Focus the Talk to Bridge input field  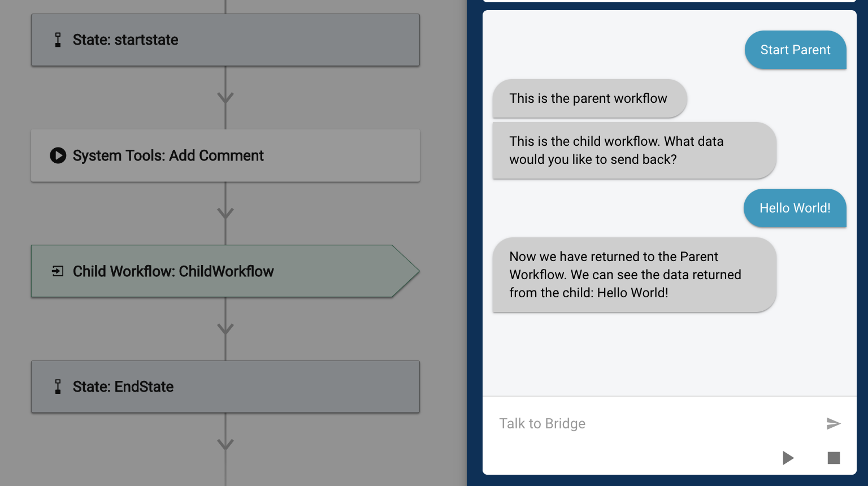click(x=656, y=423)
